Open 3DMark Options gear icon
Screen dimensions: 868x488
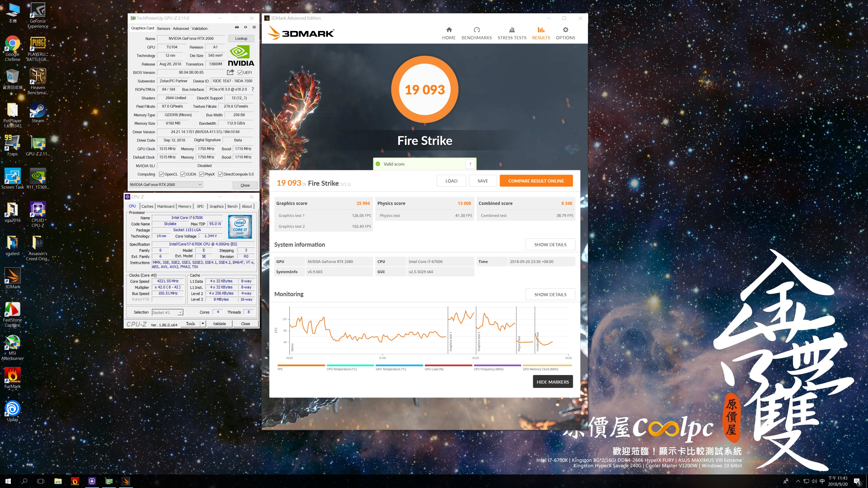565,30
